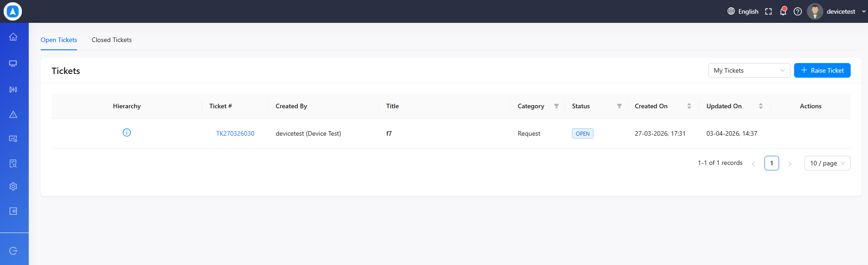Open the Category column filter
868x265 pixels.
click(556, 106)
